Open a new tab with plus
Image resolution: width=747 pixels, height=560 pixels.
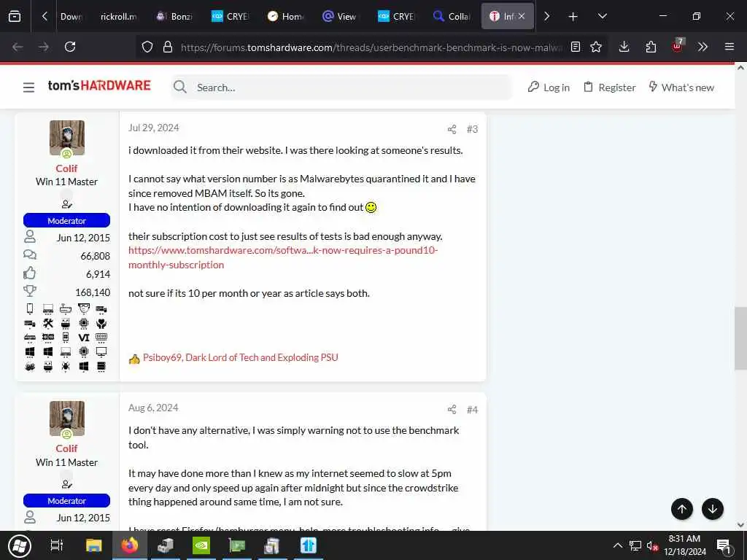click(573, 17)
